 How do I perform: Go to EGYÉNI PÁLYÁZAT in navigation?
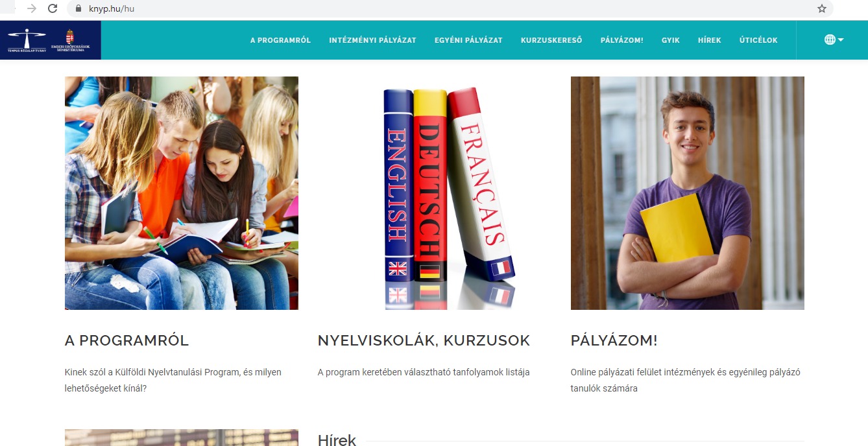[x=468, y=40]
